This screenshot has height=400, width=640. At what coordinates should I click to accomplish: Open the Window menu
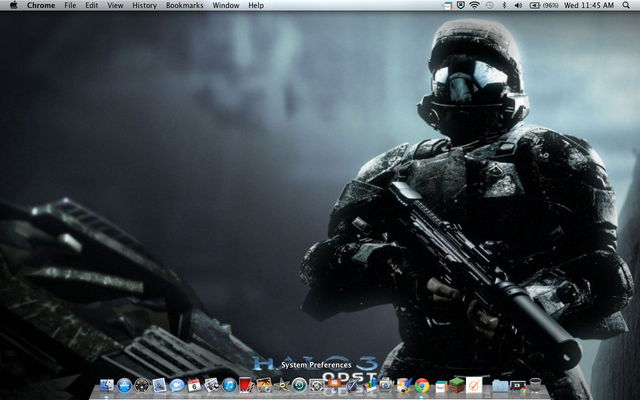click(x=226, y=5)
